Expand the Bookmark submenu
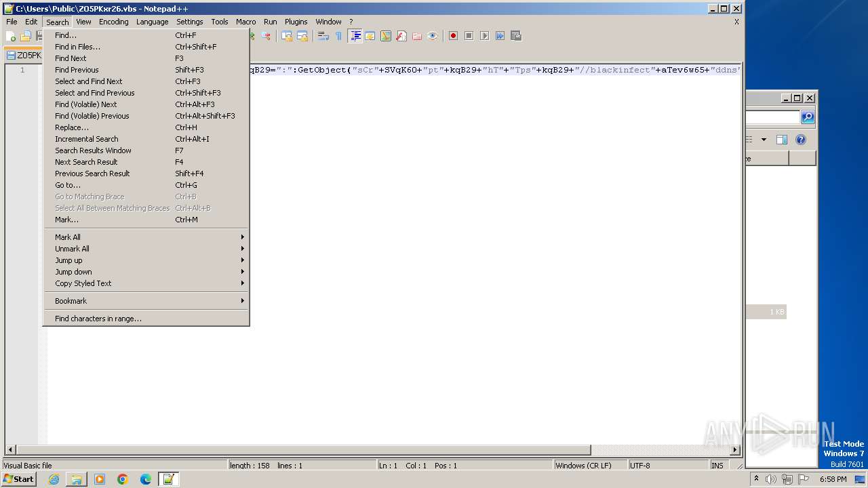 coord(146,301)
